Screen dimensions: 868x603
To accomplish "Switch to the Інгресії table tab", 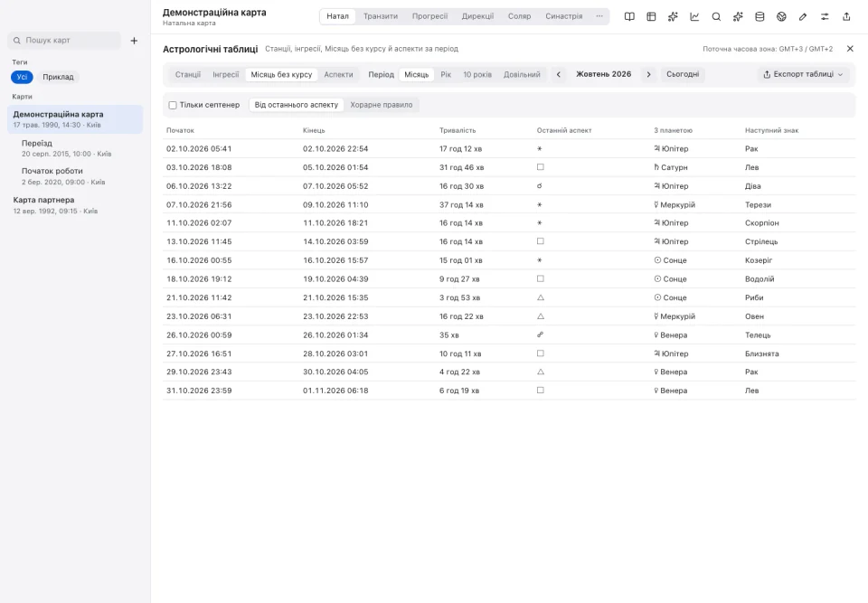I will pyautogui.click(x=226, y=74).
